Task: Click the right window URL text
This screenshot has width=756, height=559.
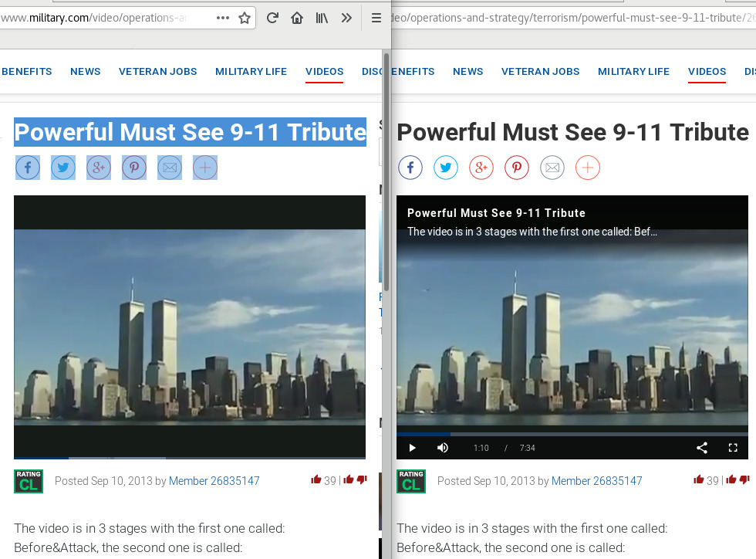Action: pyautogui.click(x=573, y=18)
